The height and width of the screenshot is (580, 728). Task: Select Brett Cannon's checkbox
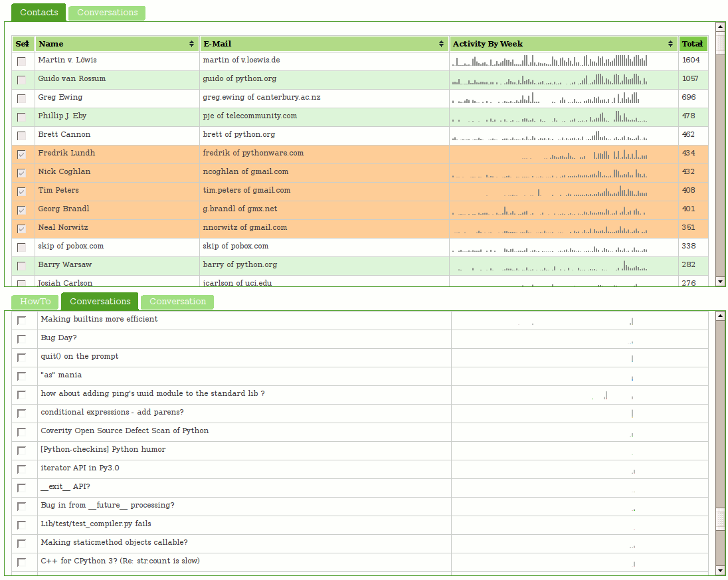21,136
